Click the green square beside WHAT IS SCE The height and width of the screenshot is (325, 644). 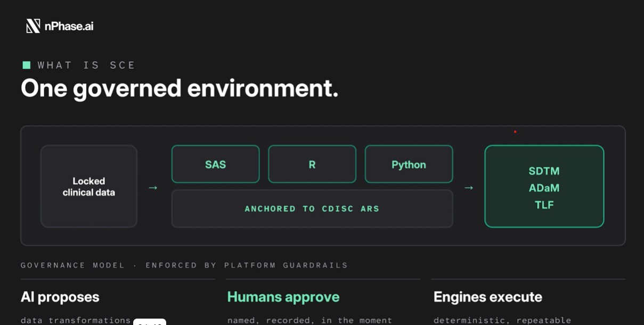[26, 65]
